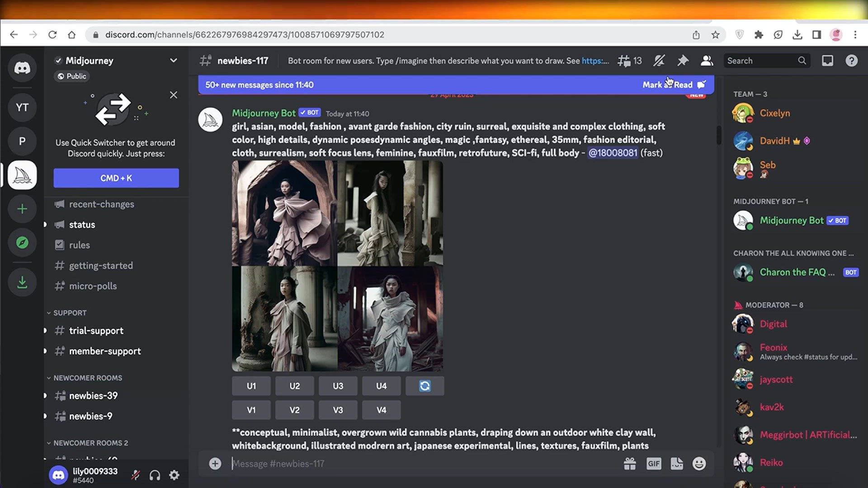Screen dimensions: 868x488
Task: Open the rules channel
Action: (80, 245)
